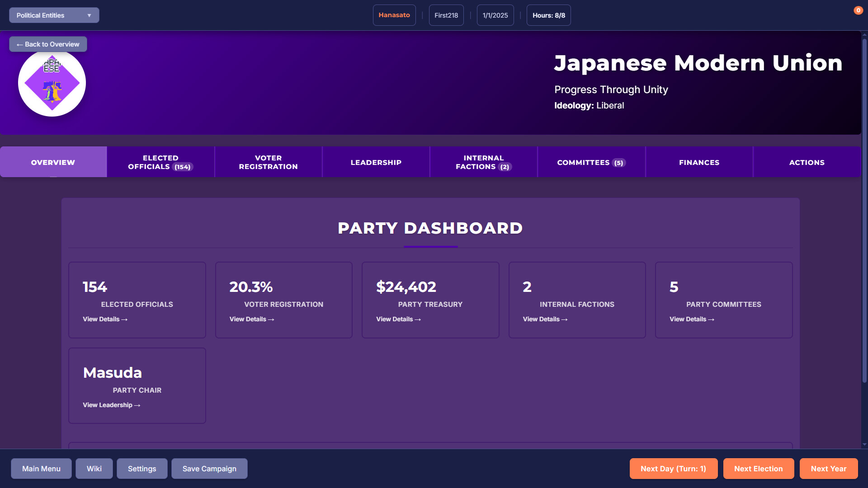868x488 pixels.
Task: Click the notification badge in top right corner
Action: coord(859,10)
